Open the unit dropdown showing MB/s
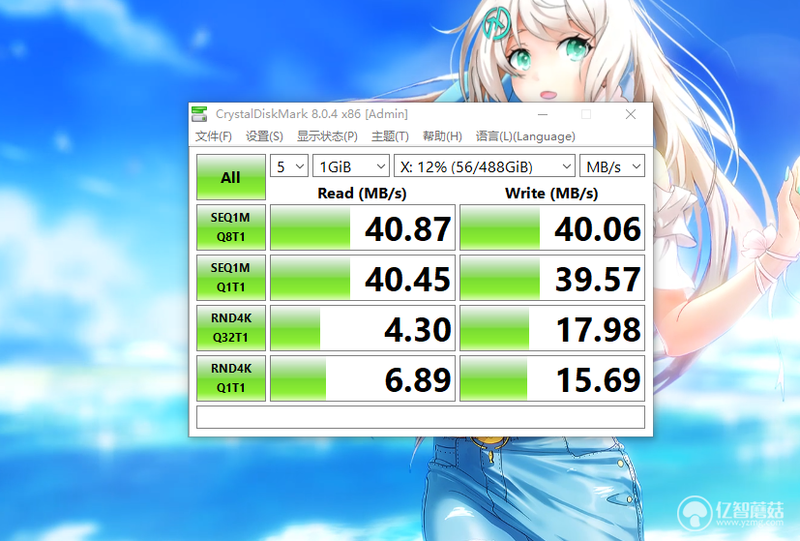 coord(612,166)
